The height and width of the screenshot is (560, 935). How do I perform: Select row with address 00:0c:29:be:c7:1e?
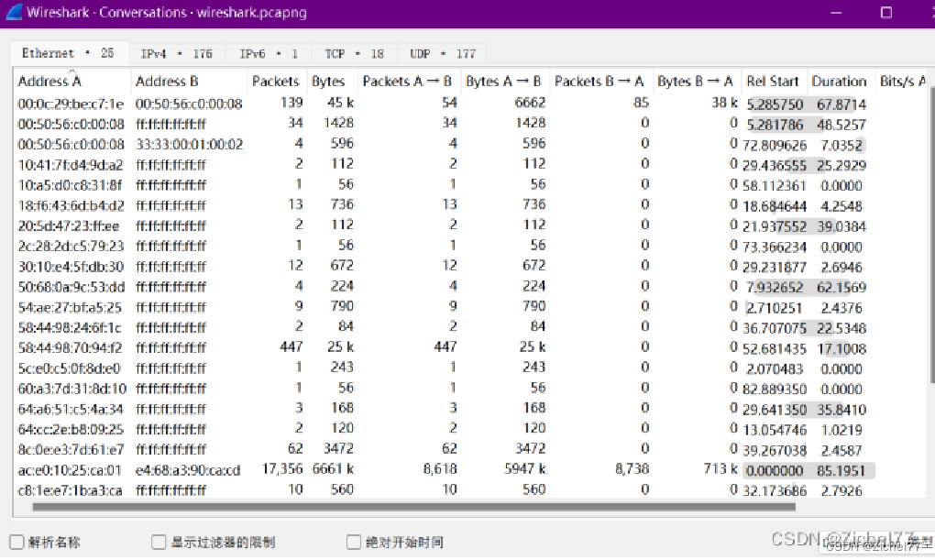point(471,104)
